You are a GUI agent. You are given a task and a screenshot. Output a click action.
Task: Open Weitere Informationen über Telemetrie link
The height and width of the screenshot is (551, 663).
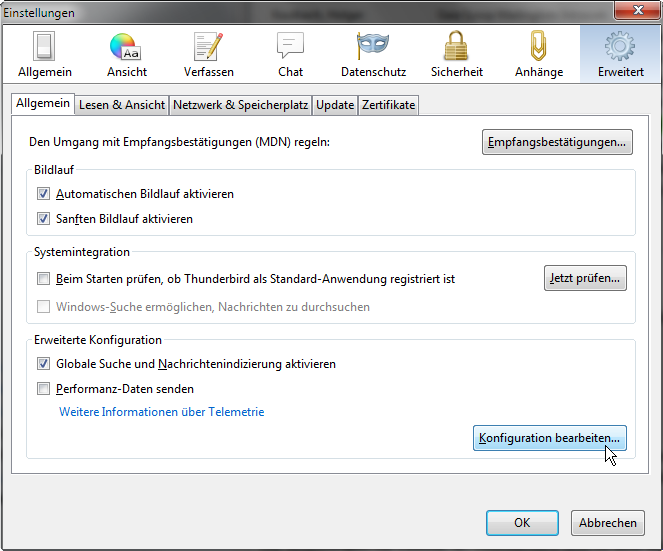click(x=161, y=412)
